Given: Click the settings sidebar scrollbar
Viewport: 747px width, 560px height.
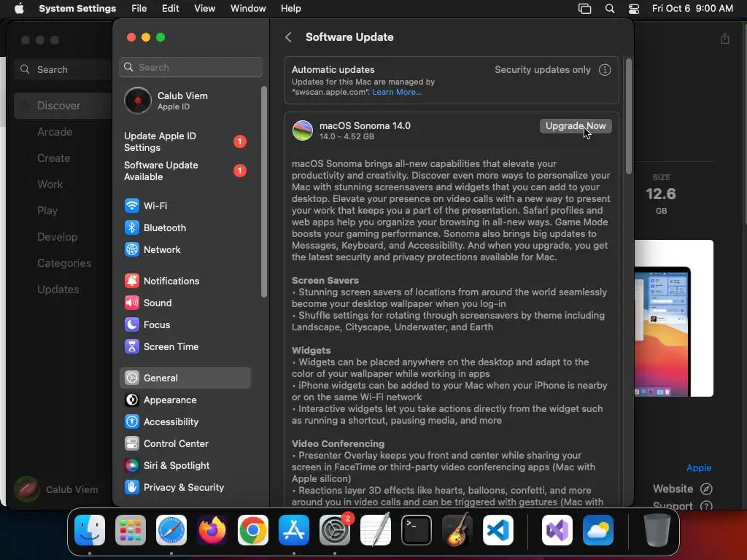Looking at the screenshot, I should click(x=264, y=192).
